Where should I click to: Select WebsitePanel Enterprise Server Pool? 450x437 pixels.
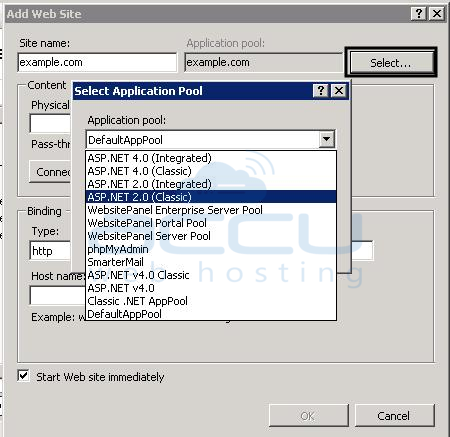click(x=211, y=210)
